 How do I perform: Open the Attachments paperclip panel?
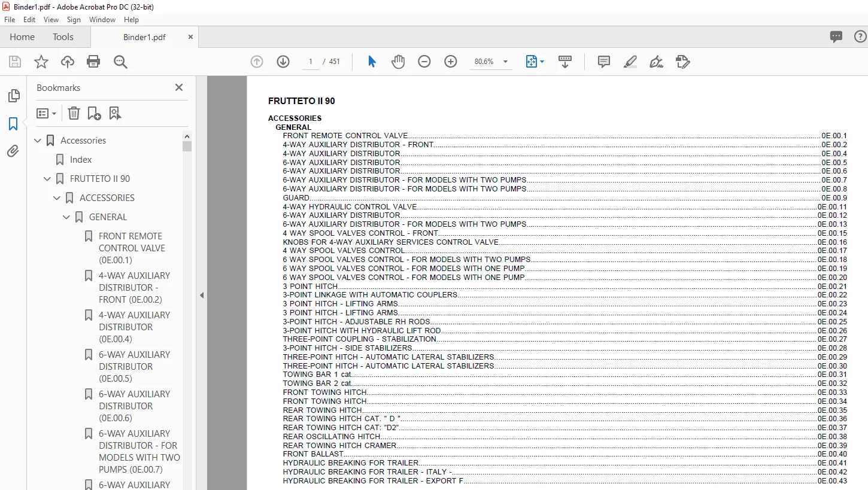[13, 151]
